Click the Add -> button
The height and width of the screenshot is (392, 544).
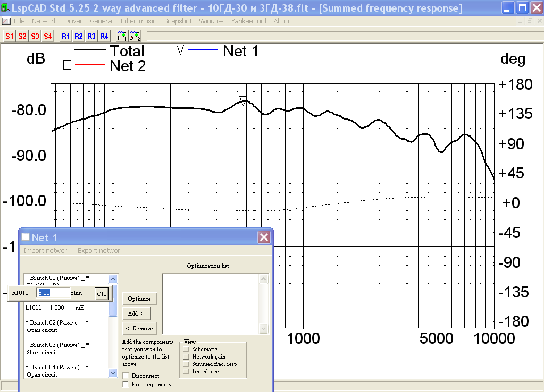pos(136,314)
